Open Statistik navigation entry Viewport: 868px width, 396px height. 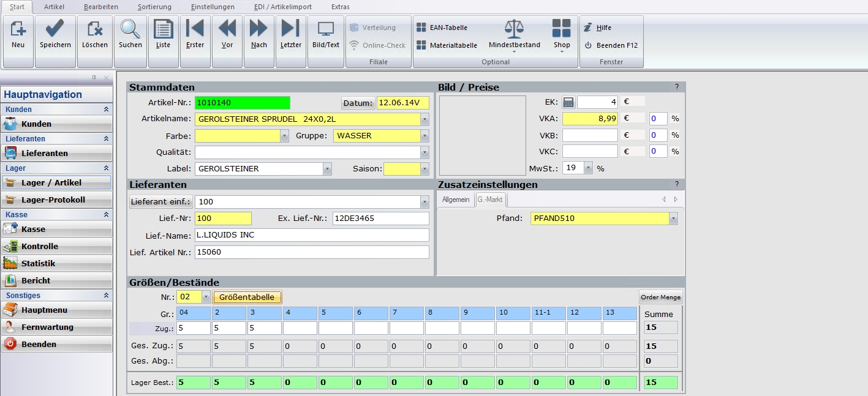coord(56,264)
